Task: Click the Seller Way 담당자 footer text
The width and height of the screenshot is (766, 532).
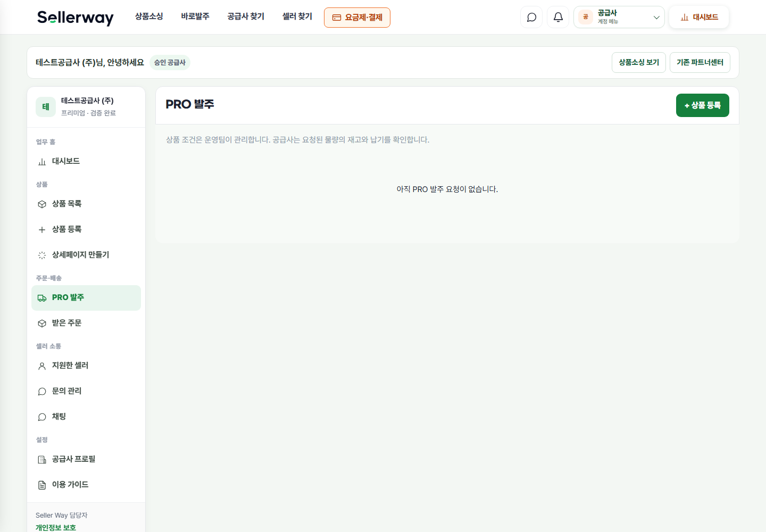Action: (x=62, y=516)
